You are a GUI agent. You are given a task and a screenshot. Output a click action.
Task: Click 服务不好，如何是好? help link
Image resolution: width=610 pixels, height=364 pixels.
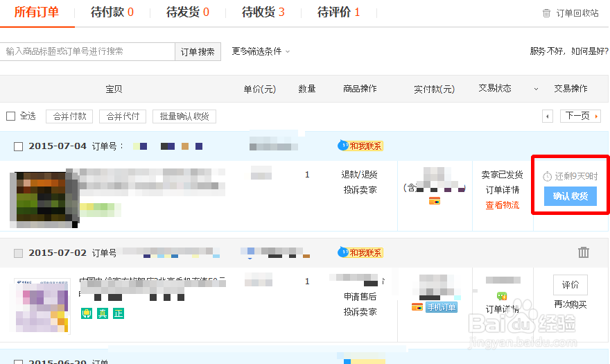pyautogui.click(x=570, y=51)
